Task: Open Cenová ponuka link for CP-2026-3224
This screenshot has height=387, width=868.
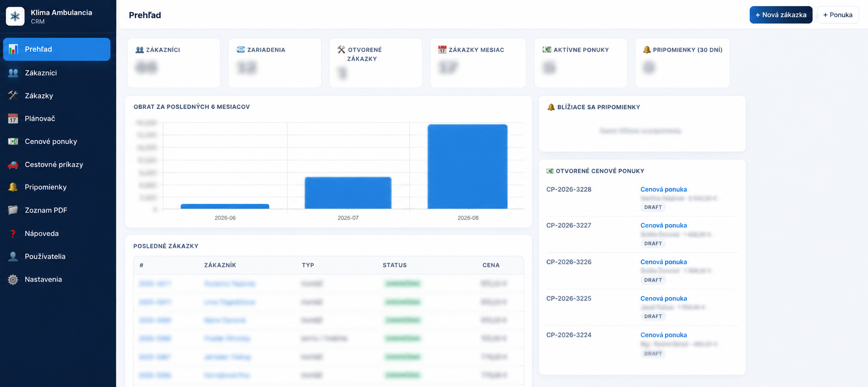Action: point(663,335)
